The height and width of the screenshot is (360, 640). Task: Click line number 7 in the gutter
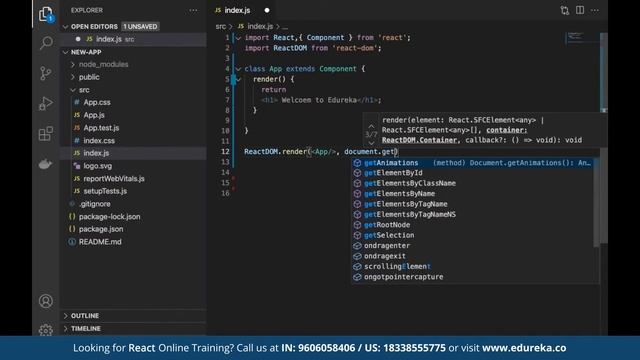coord(227,100)
